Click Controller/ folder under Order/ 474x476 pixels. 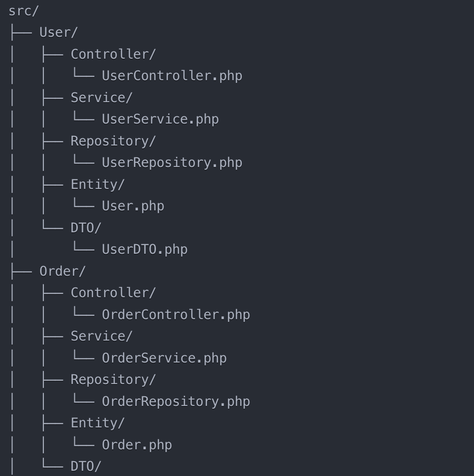(113, 293)
